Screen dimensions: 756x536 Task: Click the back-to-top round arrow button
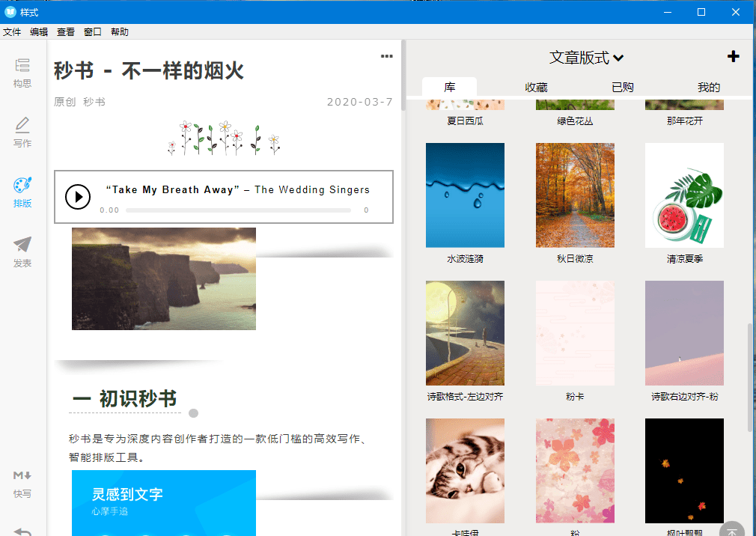[732, 529]
